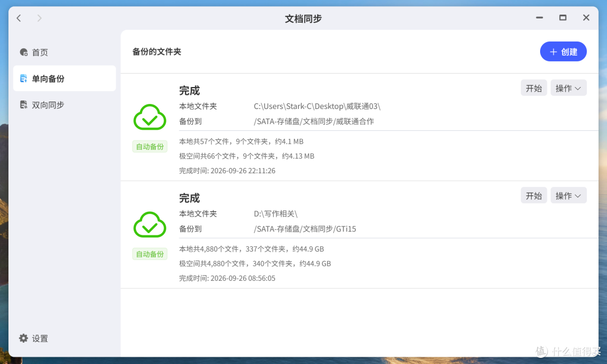
Task: Click destination /SATA-存储盘/文档同步/GTi15
Action: point(305,229)
